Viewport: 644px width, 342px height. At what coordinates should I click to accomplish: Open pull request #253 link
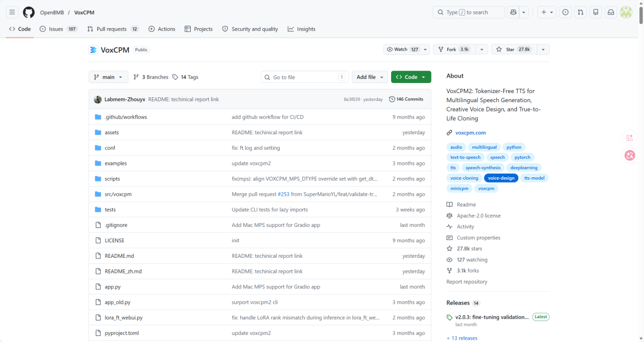[283, 194]
